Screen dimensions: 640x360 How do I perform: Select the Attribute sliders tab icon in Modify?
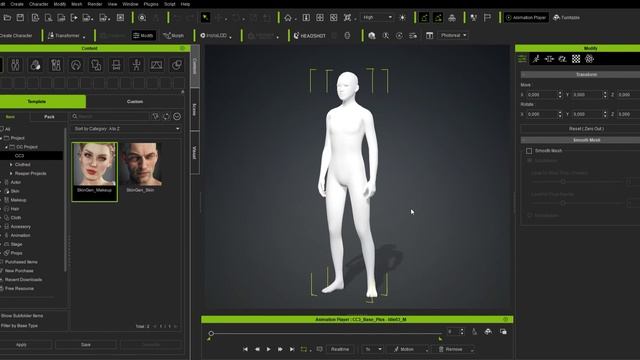522,59
